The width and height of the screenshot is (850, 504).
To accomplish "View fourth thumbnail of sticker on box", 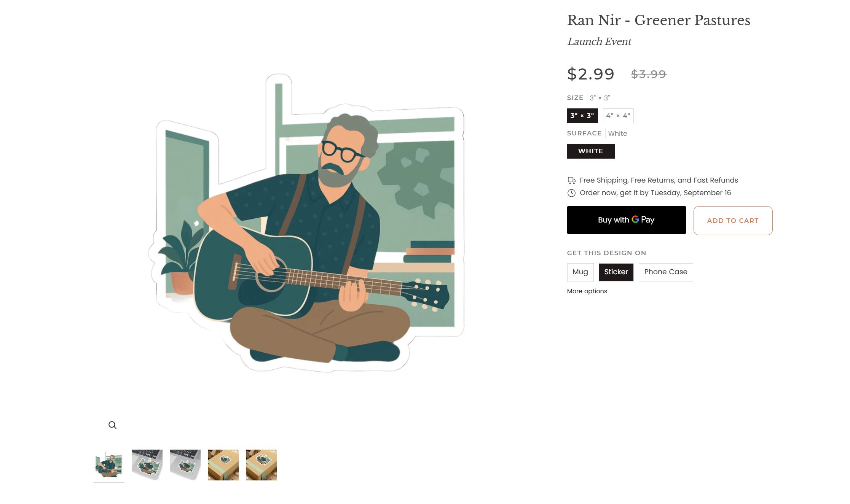I will click(223, 465).
